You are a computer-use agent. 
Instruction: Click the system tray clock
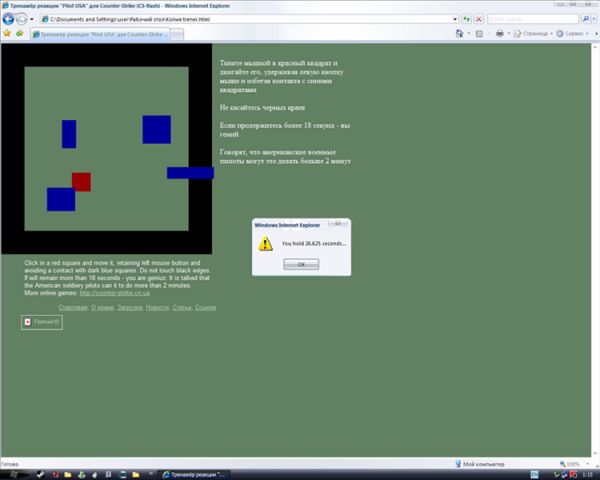585,475
